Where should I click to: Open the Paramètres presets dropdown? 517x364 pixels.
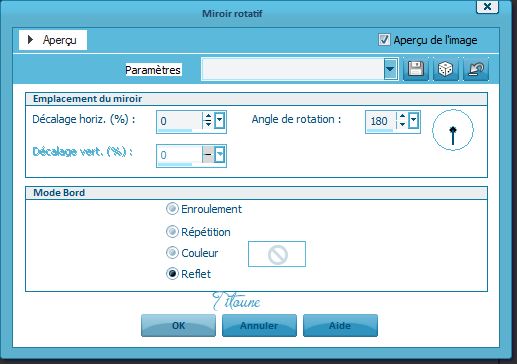(390, 69)
